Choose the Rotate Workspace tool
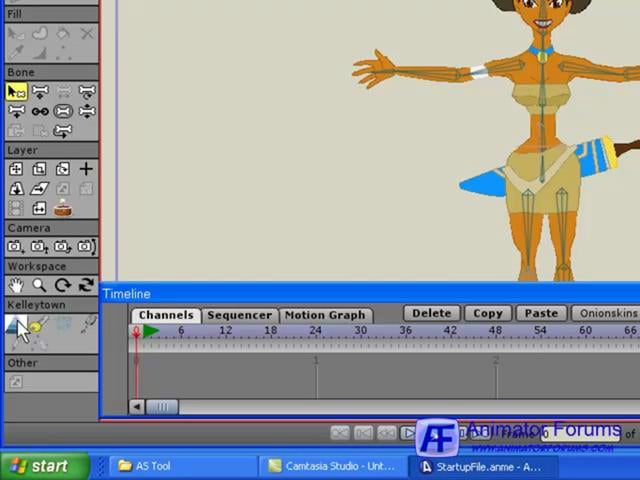640x480 pixels. [63, 285]
